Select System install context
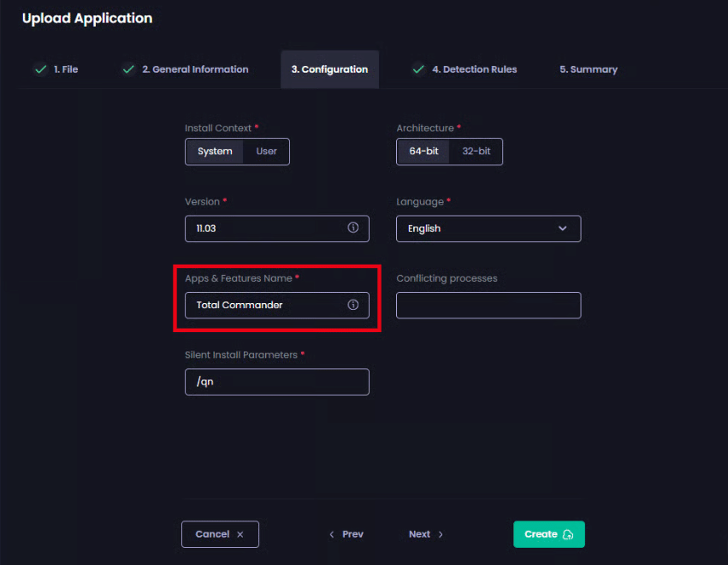Viewport: 728px width, 565px height. (x=215, y=152)
